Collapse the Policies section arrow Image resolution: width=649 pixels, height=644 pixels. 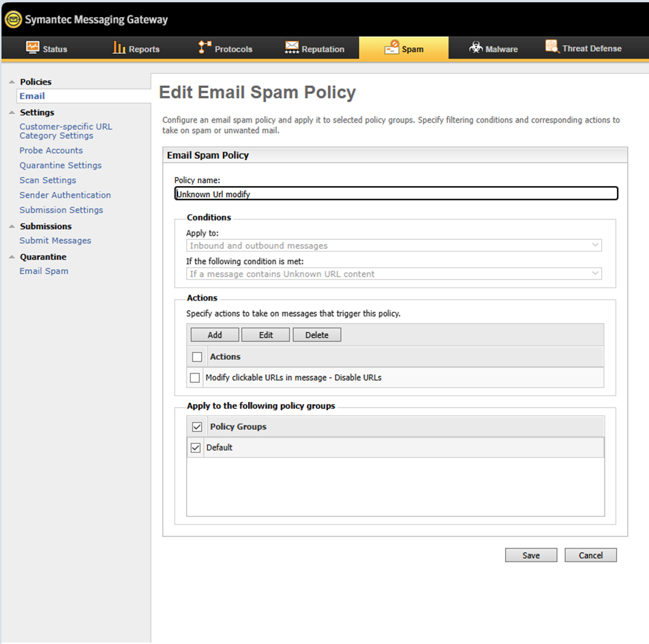12,82
